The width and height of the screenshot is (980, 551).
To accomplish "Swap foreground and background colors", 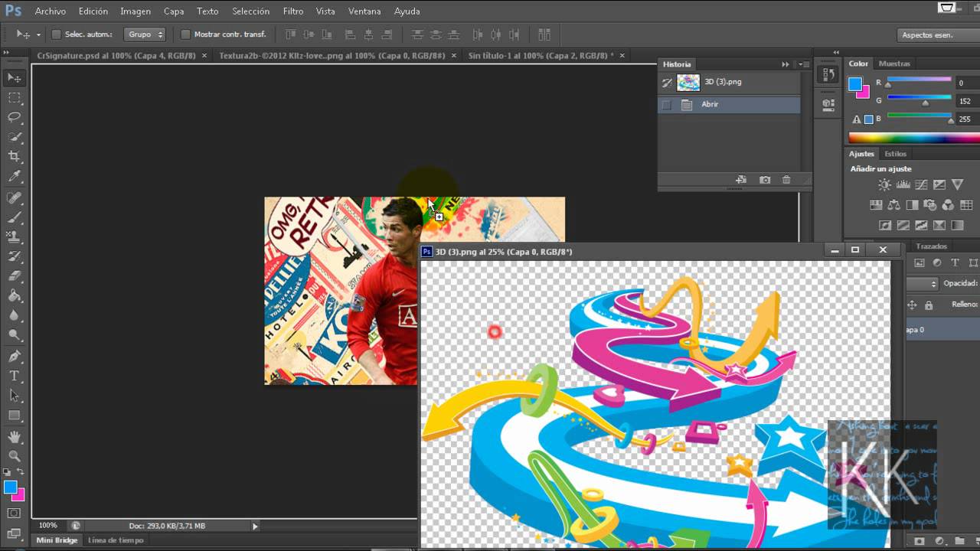I will coord(21,472).
